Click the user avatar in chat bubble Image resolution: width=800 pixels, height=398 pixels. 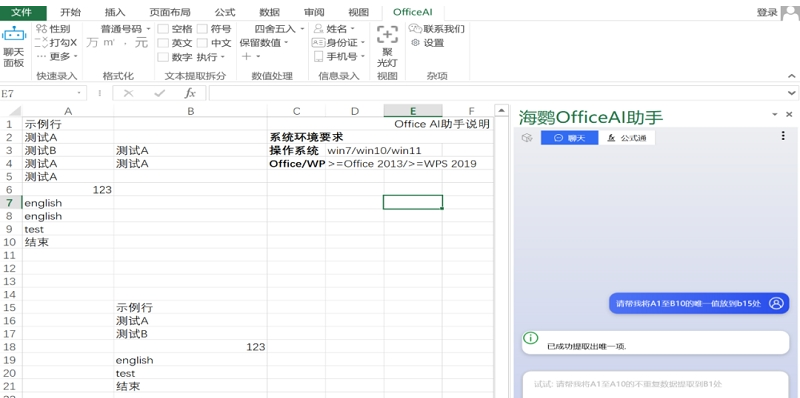776,303
